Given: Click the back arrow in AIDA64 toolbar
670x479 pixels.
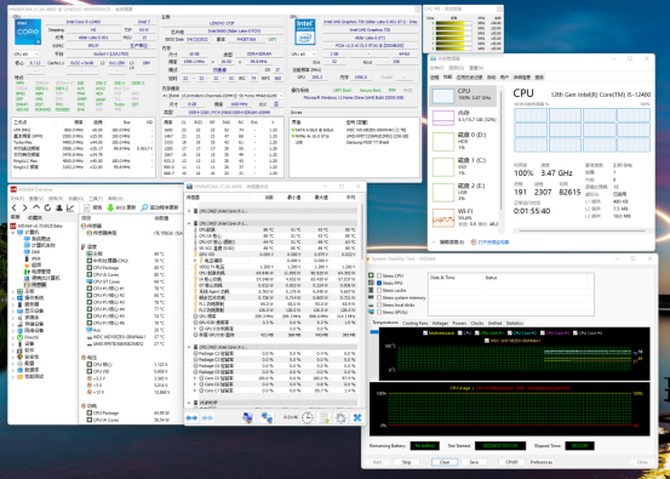Looking at the screenshot, I should click(14, 207).
